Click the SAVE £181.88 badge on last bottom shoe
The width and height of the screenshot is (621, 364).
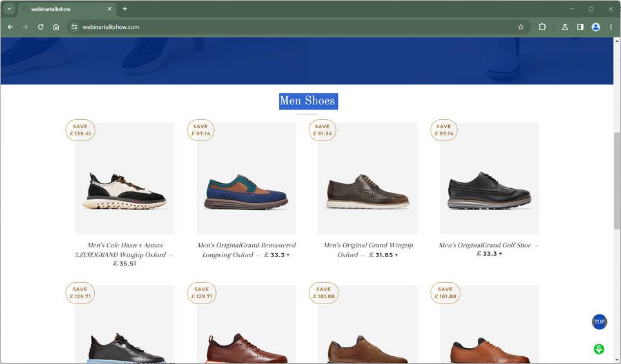tap(445, 292)
